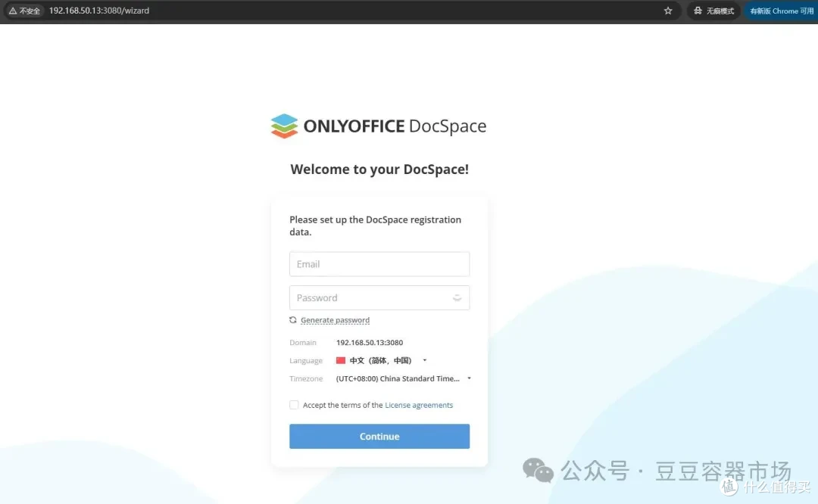The image size is (818, 504).
Task: Click the China flag language icon
Action: (341, 361)
